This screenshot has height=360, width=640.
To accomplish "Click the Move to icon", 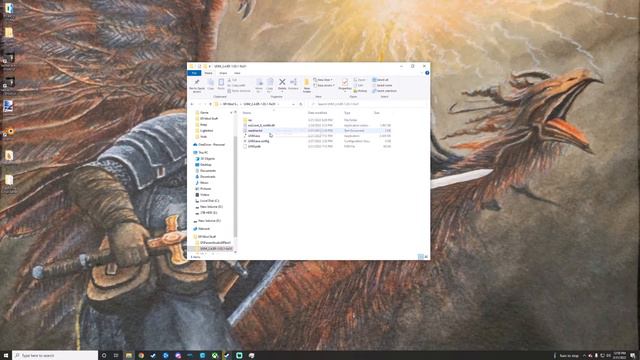I will pos(259,82).
